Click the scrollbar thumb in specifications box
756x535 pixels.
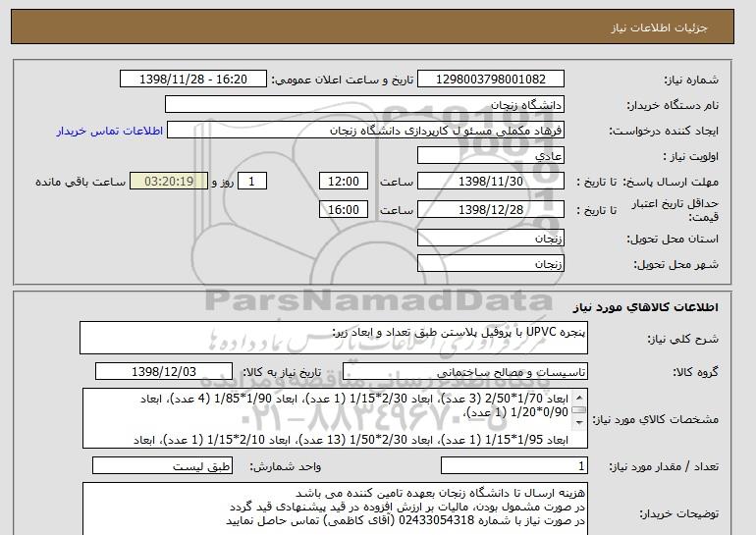(579, 410)
